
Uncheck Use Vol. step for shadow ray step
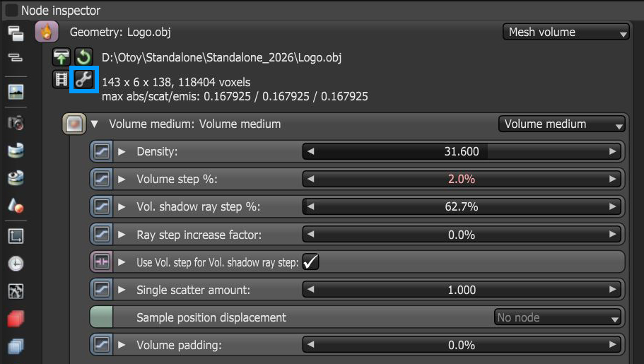tap(310, 262)
